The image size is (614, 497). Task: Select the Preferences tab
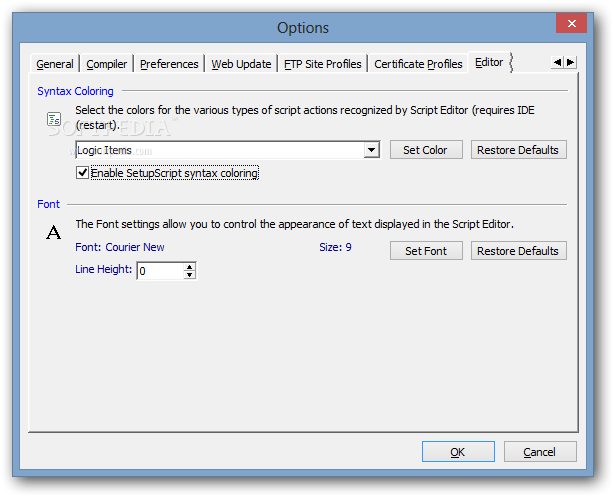click(x=169, y=64)
